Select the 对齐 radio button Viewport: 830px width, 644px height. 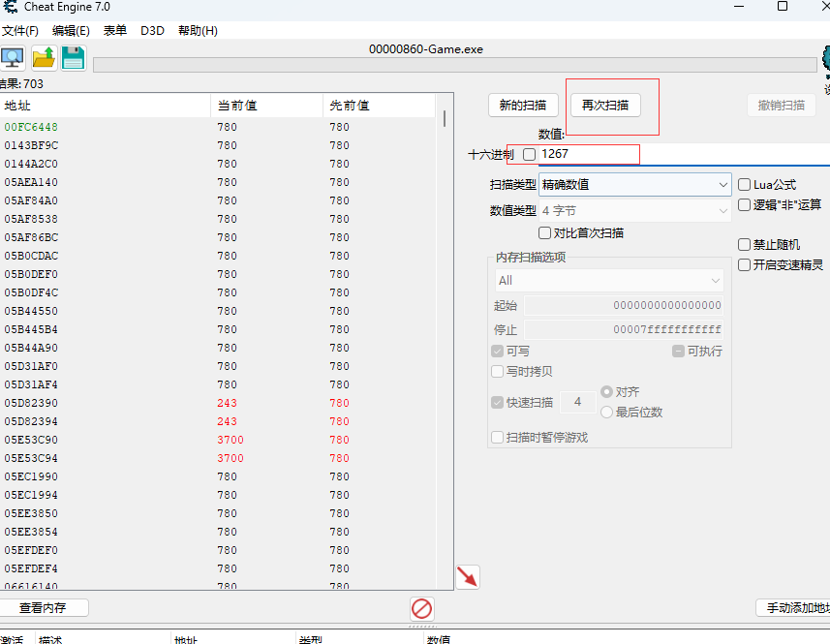(606, 391)
